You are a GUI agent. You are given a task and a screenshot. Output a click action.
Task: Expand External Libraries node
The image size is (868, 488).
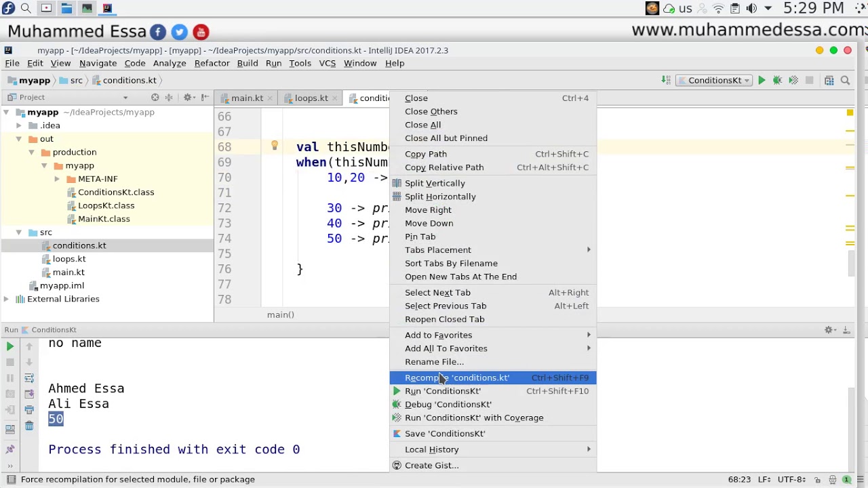[x=6, y=299]
